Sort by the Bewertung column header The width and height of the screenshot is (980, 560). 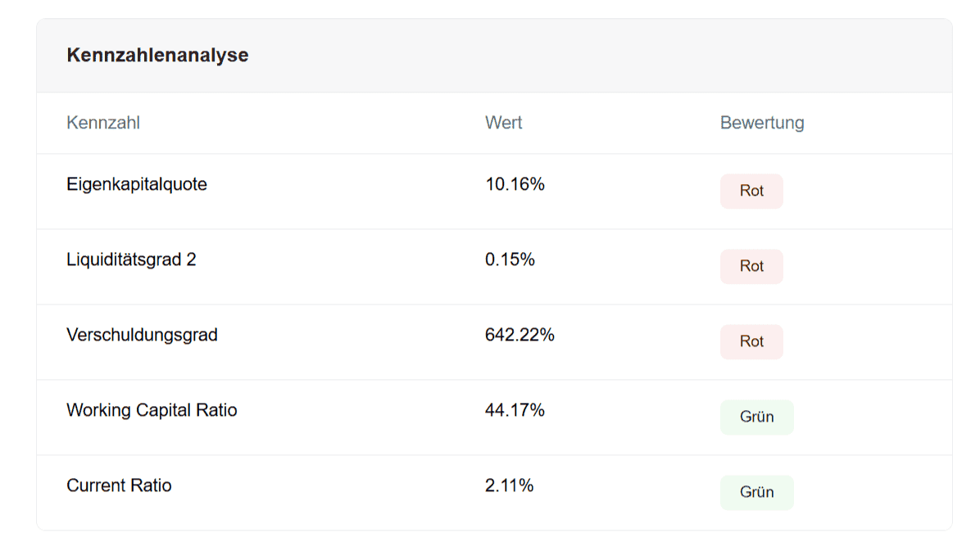click(762, 123)
